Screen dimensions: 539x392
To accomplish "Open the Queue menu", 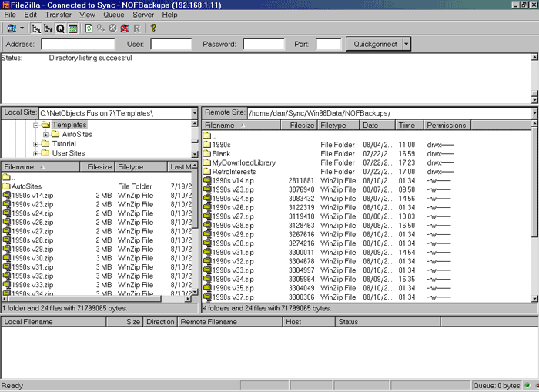I will [114, 15].
